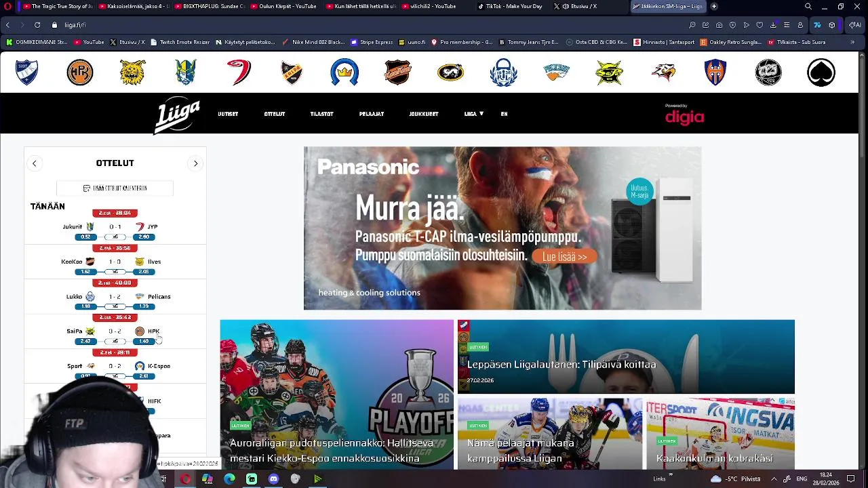Viewport: 868px width, 488px height.
Task: Open the Jukurit team logo
Action: click(x=186, y=73)
